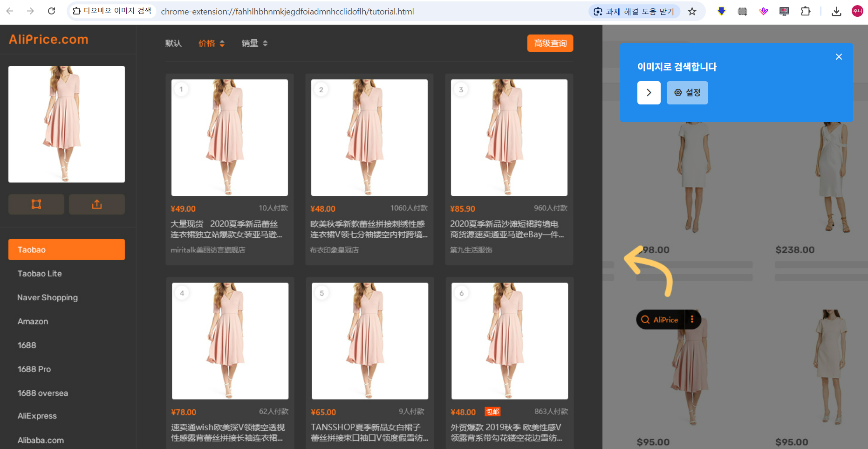Image resolution: width=868 pixels, height=449 pixels.
Task: Click the $238.00 dress price
Action: (795, 250)
